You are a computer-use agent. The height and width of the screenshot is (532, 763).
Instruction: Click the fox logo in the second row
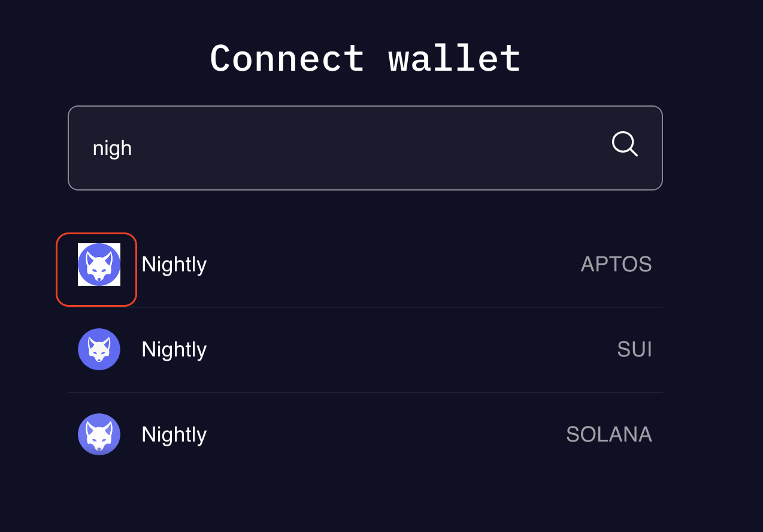[99, 349]
